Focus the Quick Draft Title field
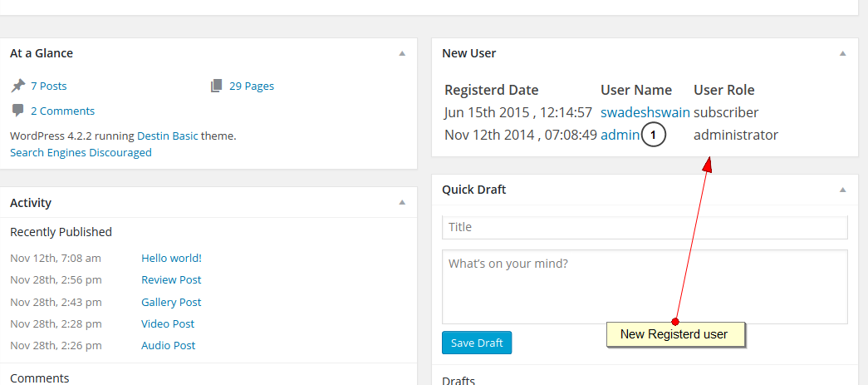 click(x=645, y=227)
